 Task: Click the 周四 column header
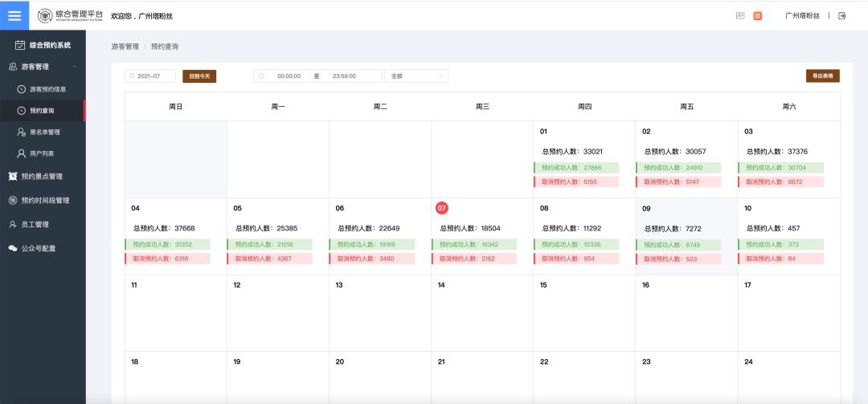(584, 106)
